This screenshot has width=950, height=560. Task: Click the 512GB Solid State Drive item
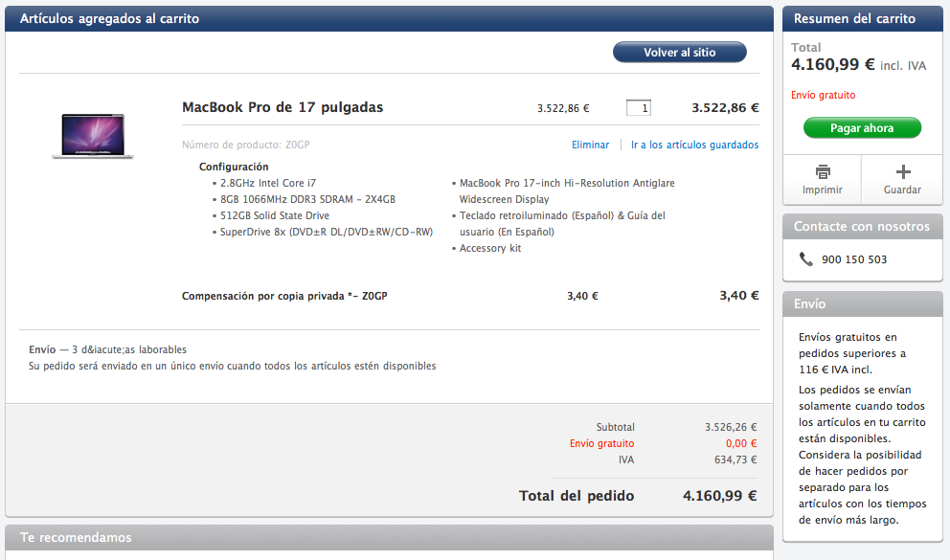coord(275,215)
